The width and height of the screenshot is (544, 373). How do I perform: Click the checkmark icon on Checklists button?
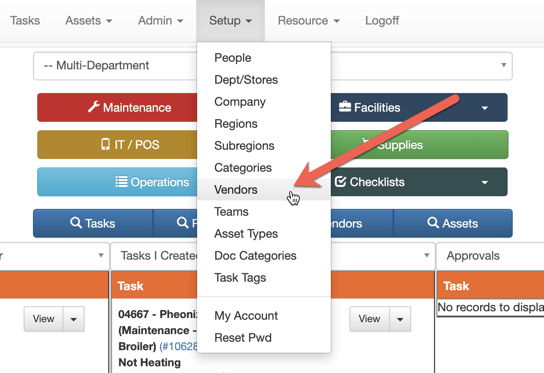tap(340, 181)
